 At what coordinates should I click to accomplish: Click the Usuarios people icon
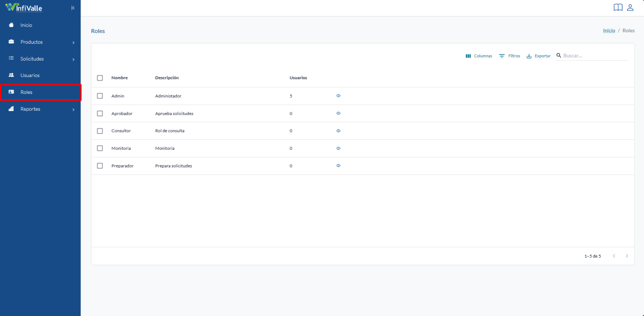tap(11, 75)
